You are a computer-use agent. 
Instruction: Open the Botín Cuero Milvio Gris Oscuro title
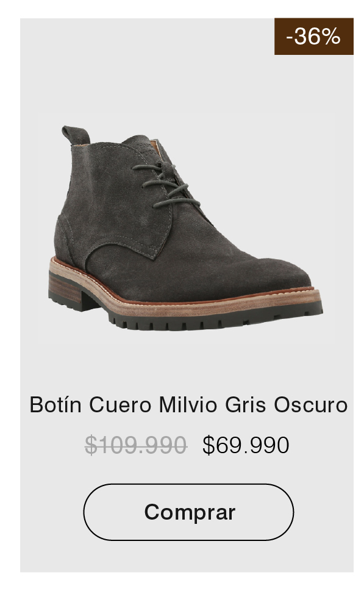coord(188,405)
